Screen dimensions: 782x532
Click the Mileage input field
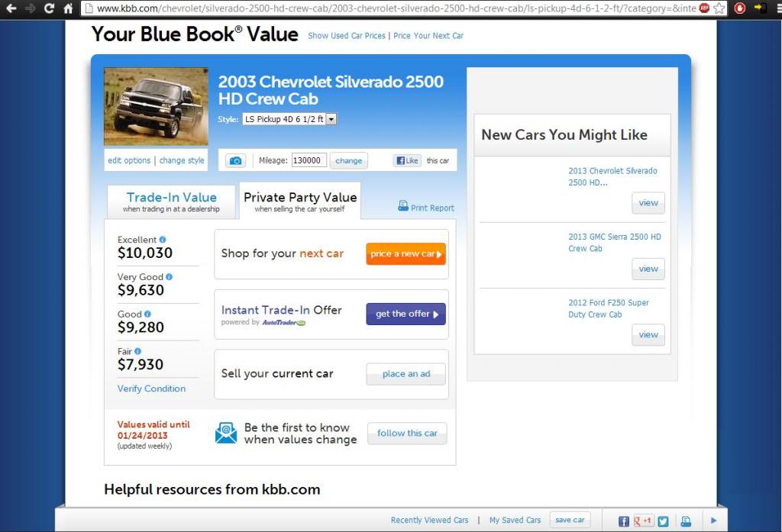coord(309,160)
